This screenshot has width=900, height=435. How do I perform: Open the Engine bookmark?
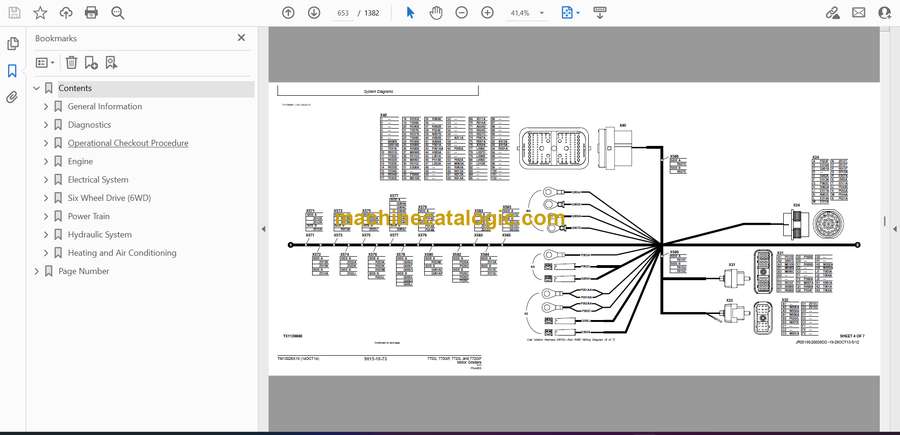tap(80, 162)
